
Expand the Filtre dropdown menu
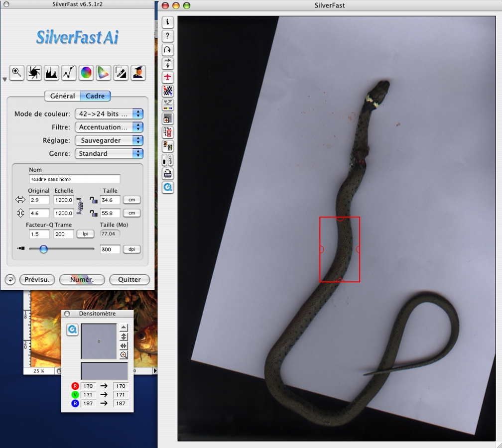click(x=109, y=127)
